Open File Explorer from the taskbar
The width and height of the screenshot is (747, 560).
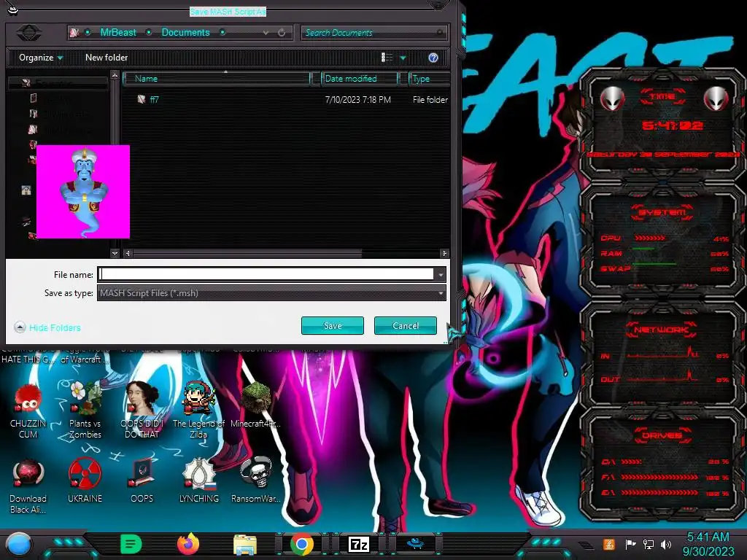pos(245,544)
